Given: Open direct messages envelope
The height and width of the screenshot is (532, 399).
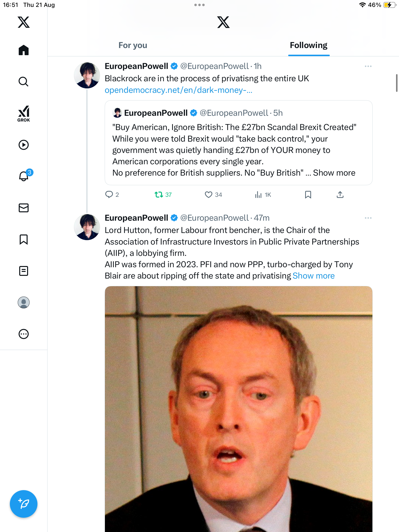Looking at the screenshot, I should (x=24, y=208).
